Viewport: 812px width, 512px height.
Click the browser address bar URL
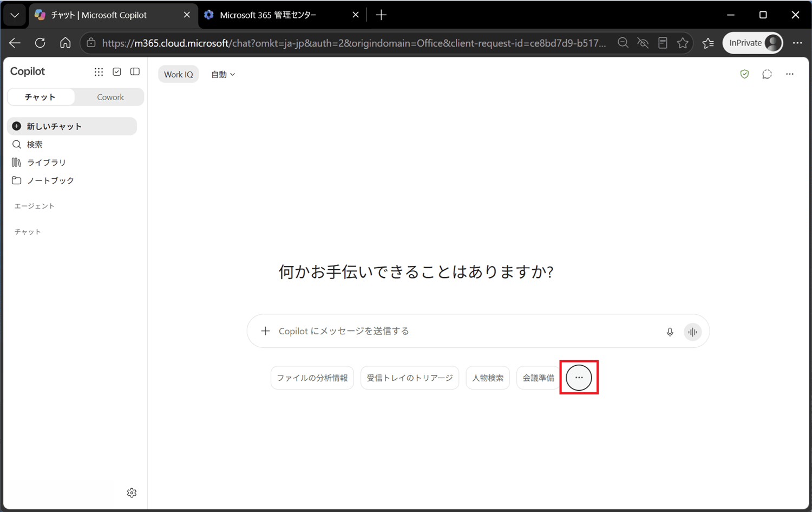click(x=354, y=43)
